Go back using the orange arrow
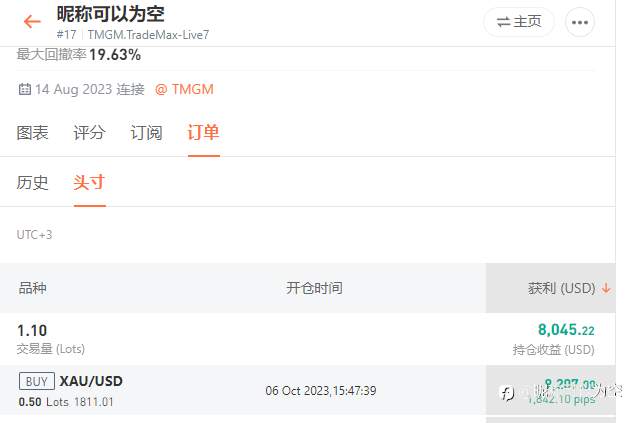This screenshot has height=423, width=630. [32, 21]
